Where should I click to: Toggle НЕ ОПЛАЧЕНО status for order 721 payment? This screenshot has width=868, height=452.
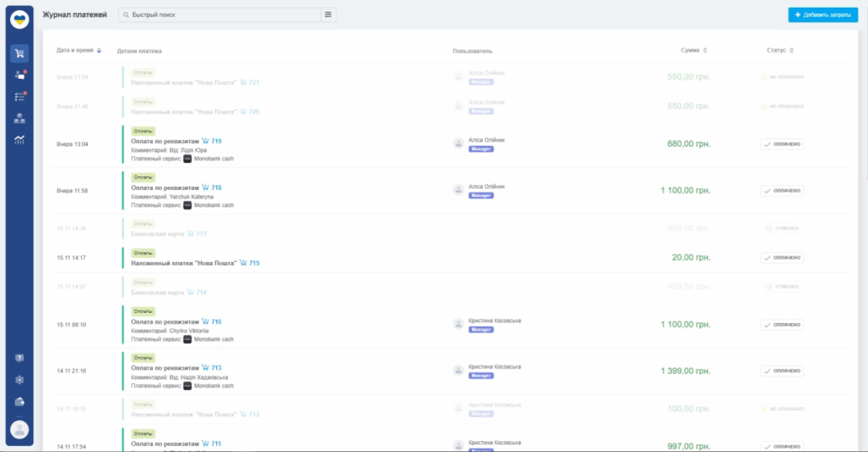[x=782, y=77]
